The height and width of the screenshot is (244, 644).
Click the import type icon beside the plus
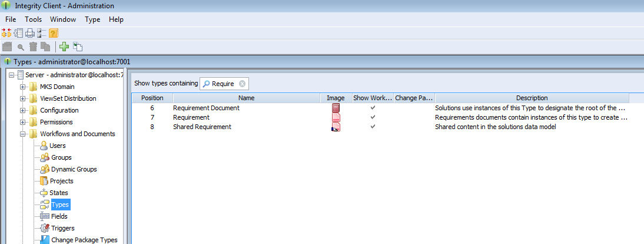click(78, 47)
